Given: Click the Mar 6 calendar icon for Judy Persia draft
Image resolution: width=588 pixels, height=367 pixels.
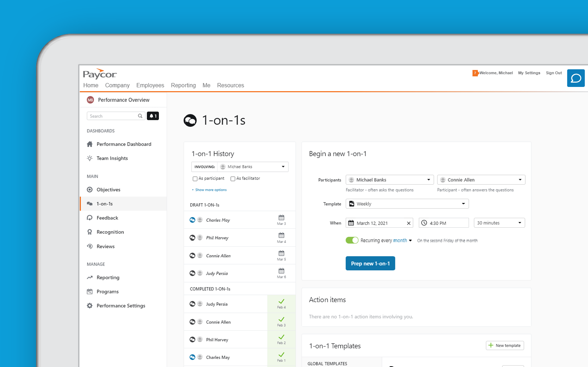Looking at the screenshot, I should coord(281,271).
